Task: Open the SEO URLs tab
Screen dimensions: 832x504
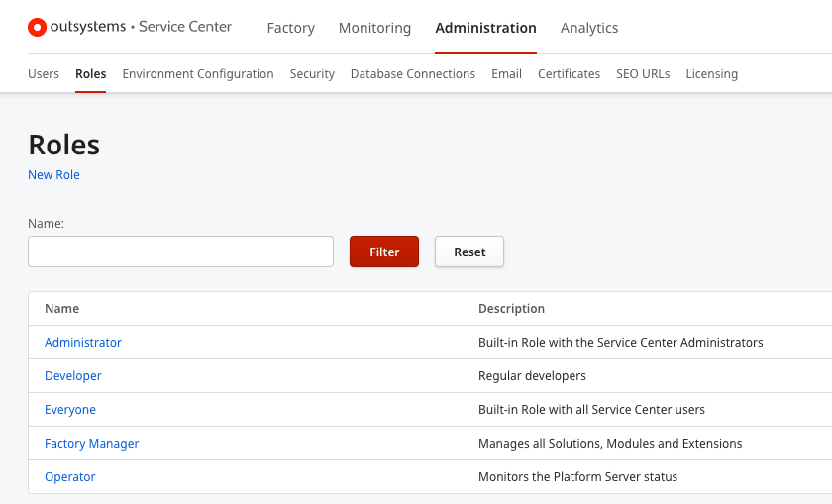Action: [643, 74]
